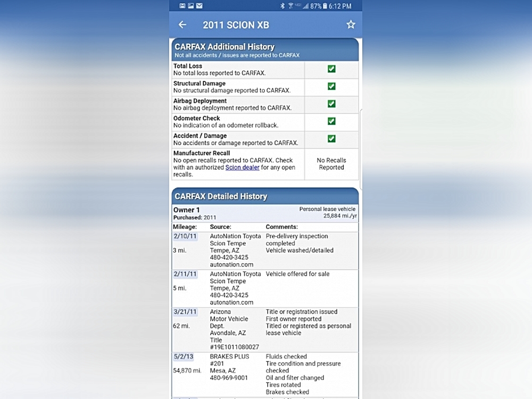This screenshot has height=399, width=532.
Task: Tap the "Purchased: 2011" text
Action: tap(194, 218)
